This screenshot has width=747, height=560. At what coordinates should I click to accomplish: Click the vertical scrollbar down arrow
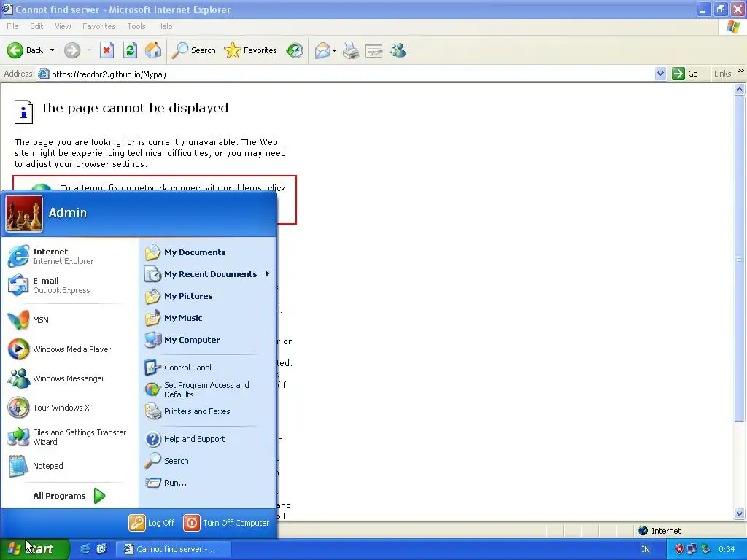(x=740, y=514)
